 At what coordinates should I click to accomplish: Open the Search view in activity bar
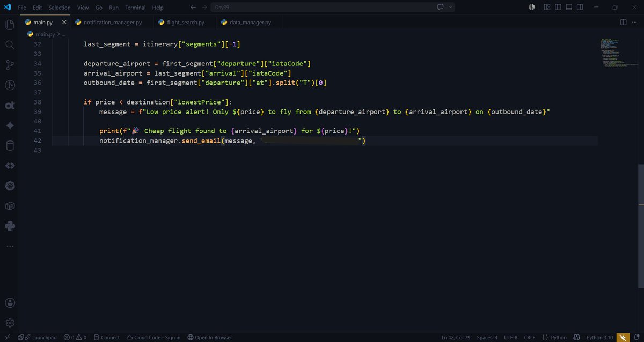[x=10, y=45]
